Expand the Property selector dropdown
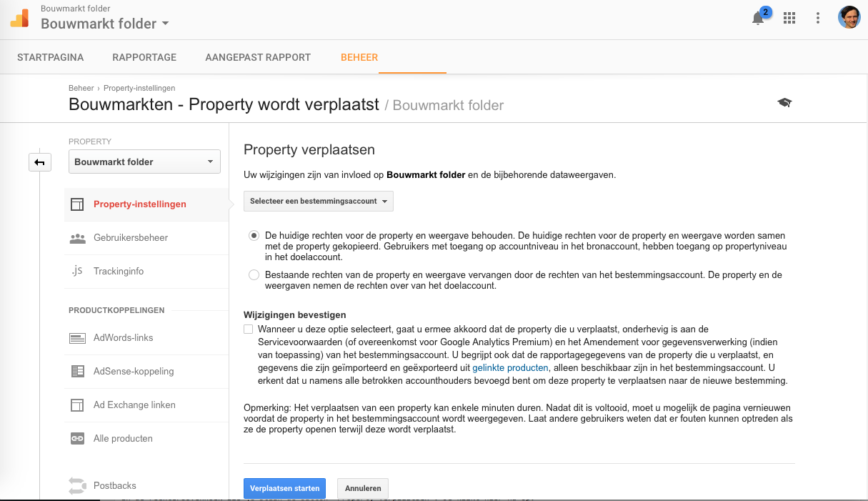 coord(144,162)
